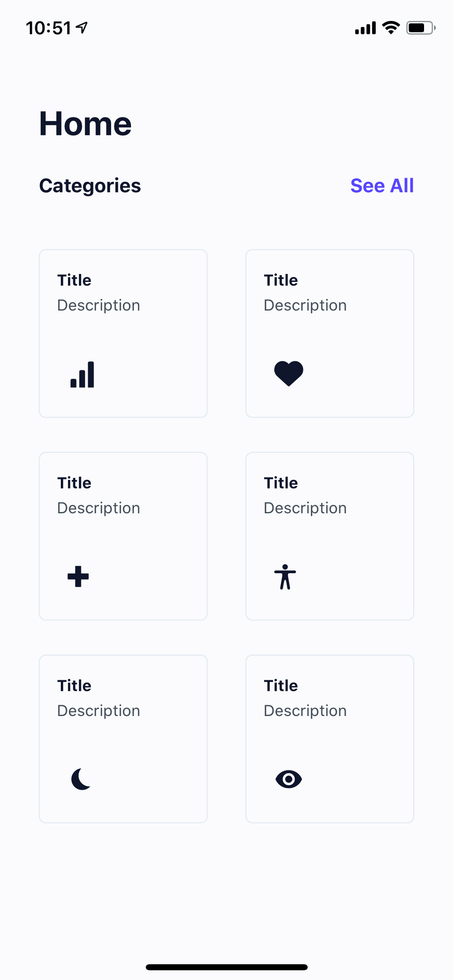Click the plus icon to add item

pyautogui.click(x=77, y=577)
